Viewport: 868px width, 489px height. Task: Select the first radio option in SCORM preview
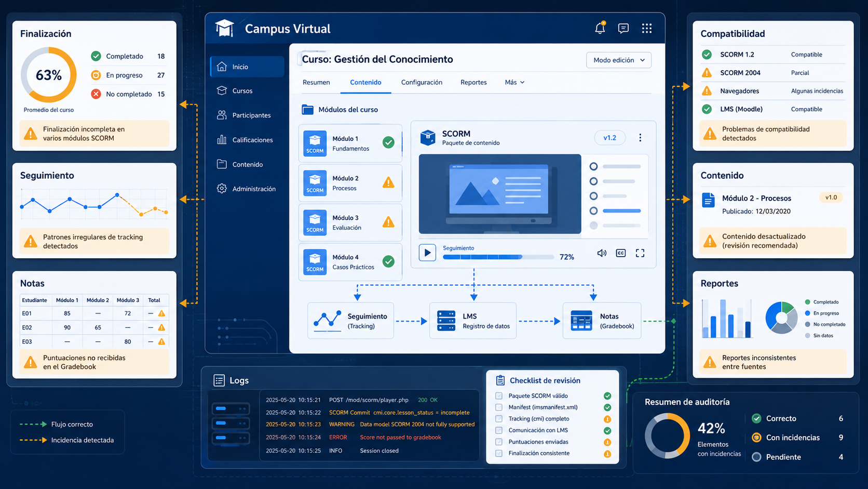click(x=593, y=166)
